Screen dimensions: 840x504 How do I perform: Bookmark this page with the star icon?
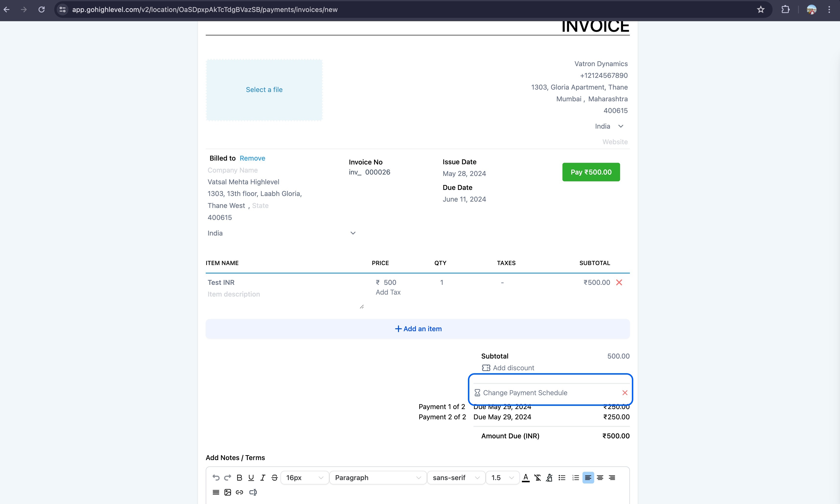pyautogui.click(x=760, y=10)
